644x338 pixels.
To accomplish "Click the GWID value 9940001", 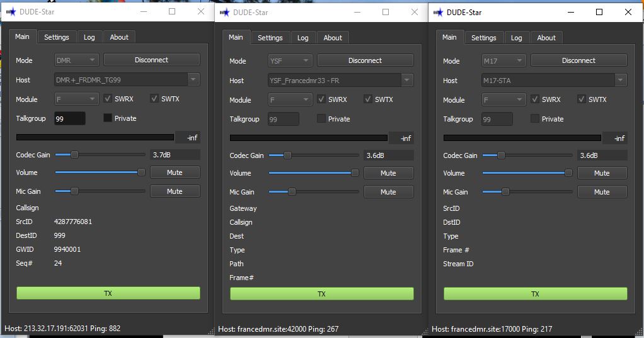I will coord(67,249).
